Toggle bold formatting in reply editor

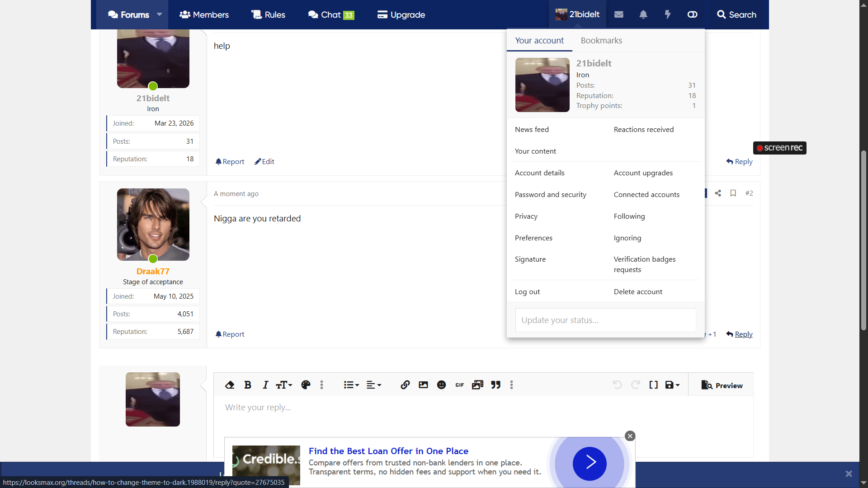click(248, 385)
